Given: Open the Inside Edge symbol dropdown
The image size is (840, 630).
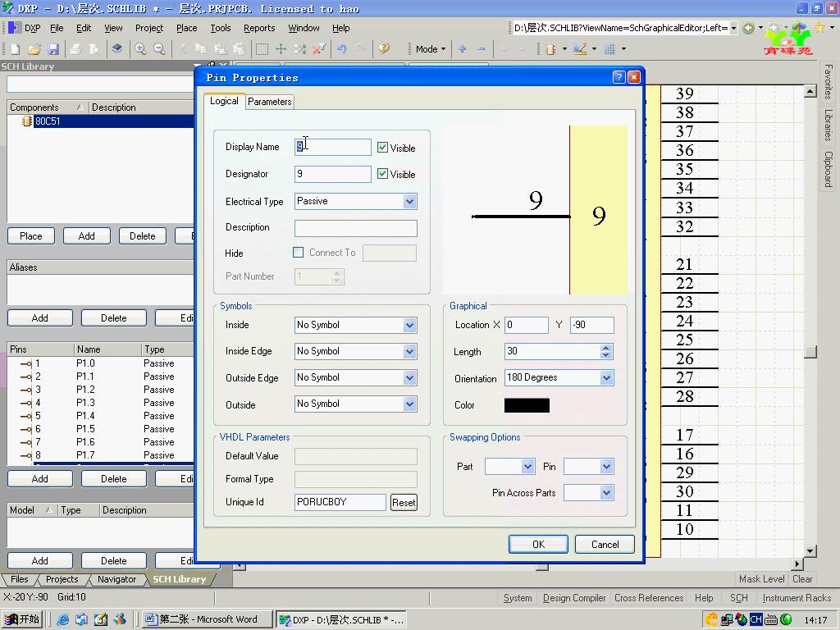Looking at the screenshot, I should pos(410,351).
